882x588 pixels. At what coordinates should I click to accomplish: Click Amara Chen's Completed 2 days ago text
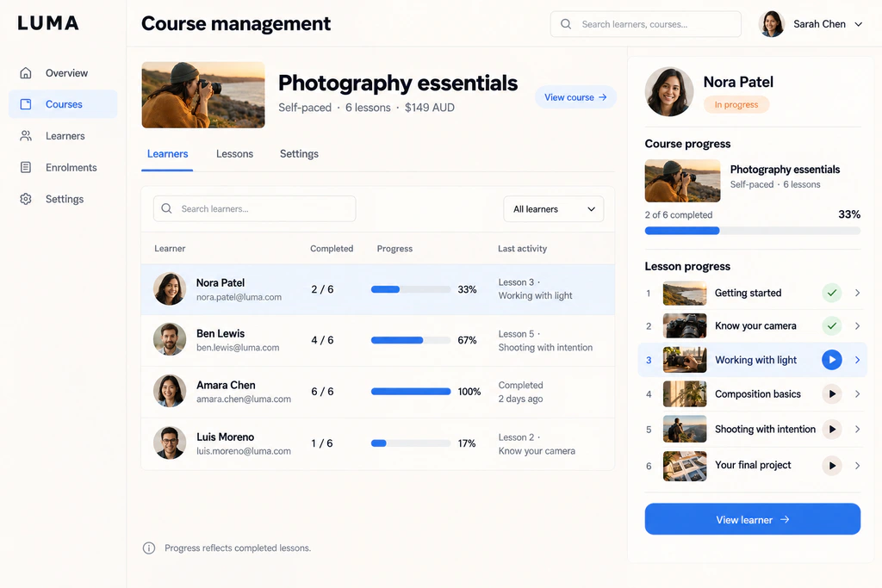(521, 392)
